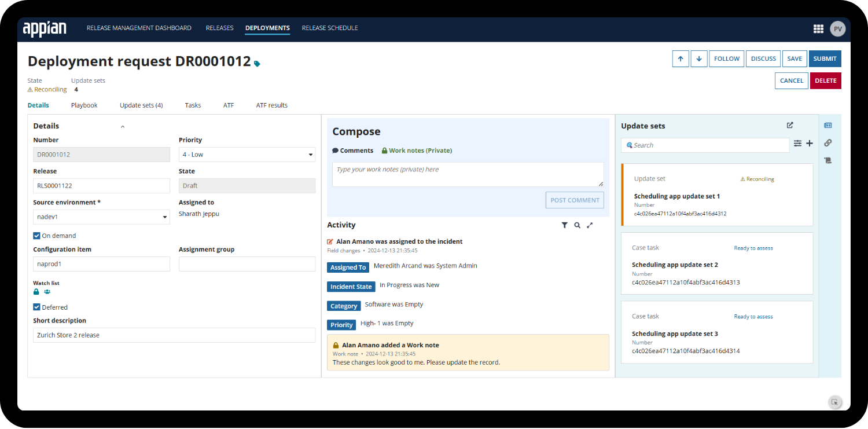Click the Follow button

[x=727, y=58]
